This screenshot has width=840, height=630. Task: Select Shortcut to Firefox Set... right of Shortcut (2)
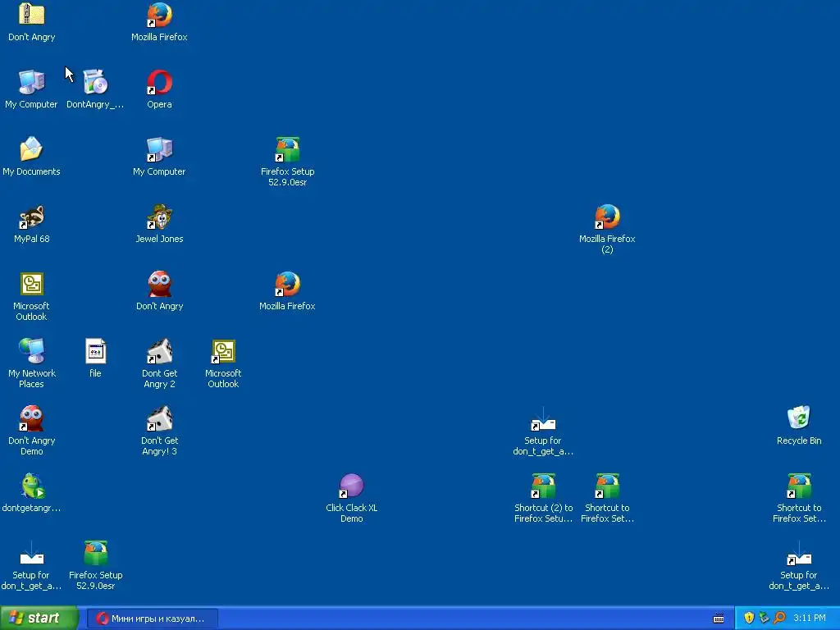coord(607,486)
